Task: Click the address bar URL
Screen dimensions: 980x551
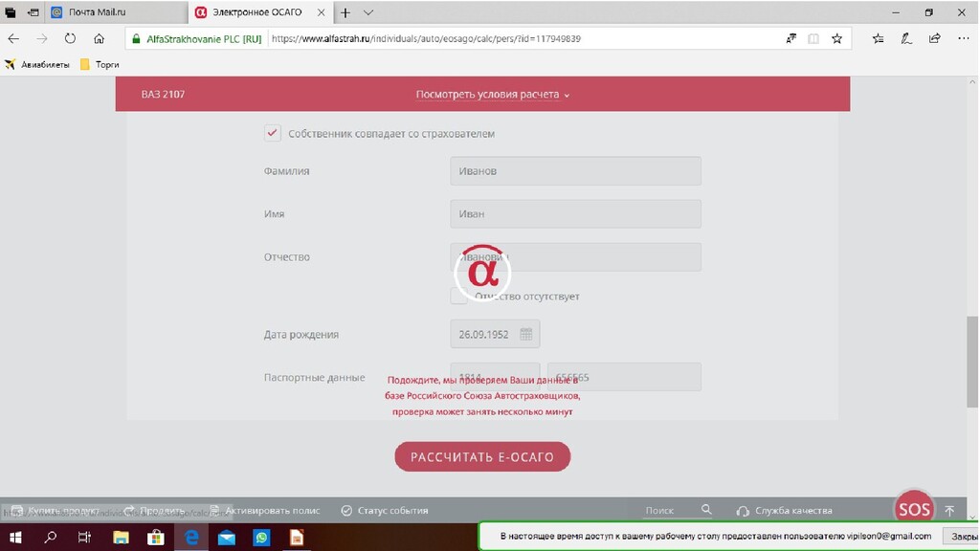Action: (x=426, y=38)
